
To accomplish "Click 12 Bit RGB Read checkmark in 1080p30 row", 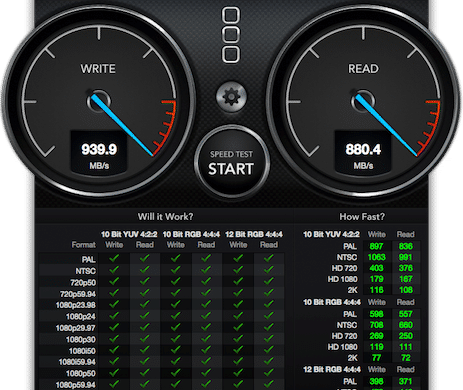I will [x=269, y=339].
